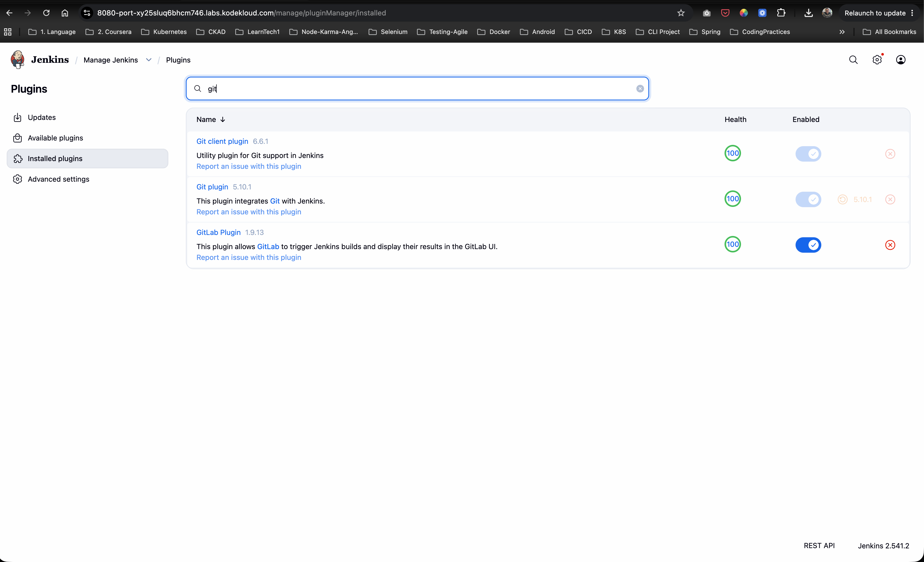924x562 pixels.
Task: Open Jenkins search magnifier in header
Action: tap(853, 60)
